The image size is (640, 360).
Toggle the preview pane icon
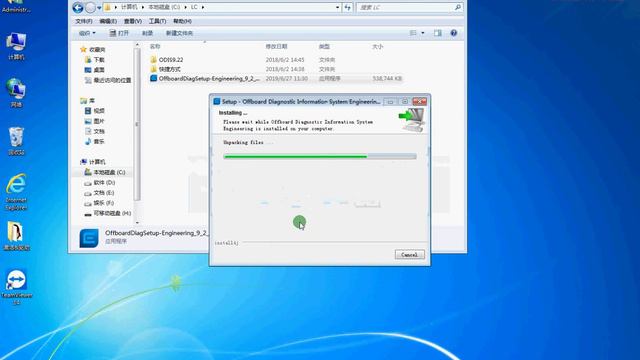click(438, 33)
